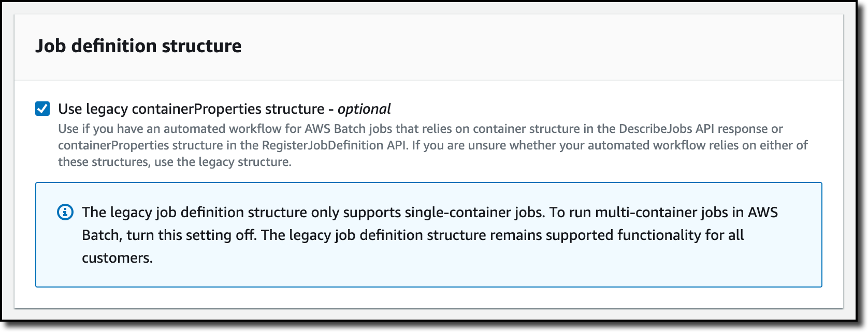Uncheck the legacy containerProperties structure checkbox
This screenshot has width=868, height=332.
[42, 109]
